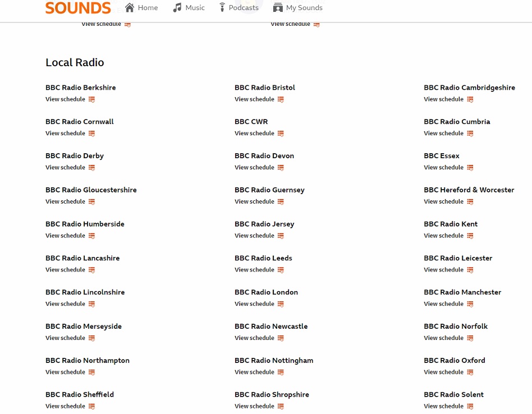Click the Home house icon
Image resolution: width=532 pixels, height=414 pixels.
pos(130,7)
